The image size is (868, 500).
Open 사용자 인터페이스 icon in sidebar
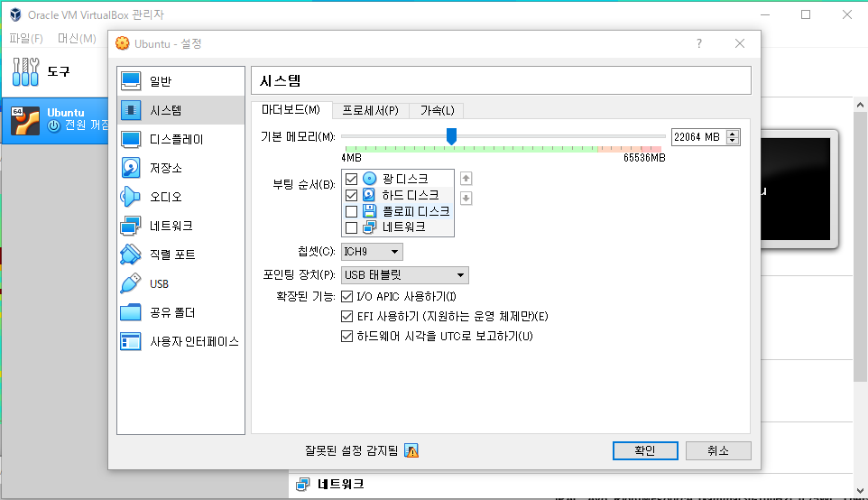[131, 341]
